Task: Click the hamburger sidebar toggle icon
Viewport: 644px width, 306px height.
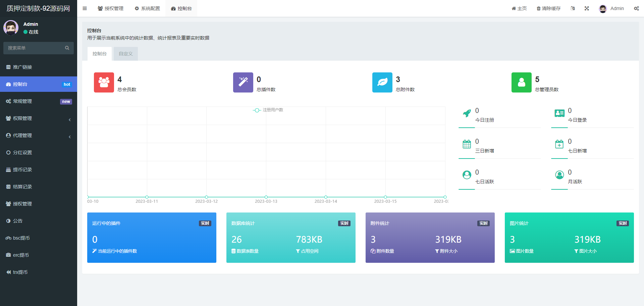Action: coord(85,8)
